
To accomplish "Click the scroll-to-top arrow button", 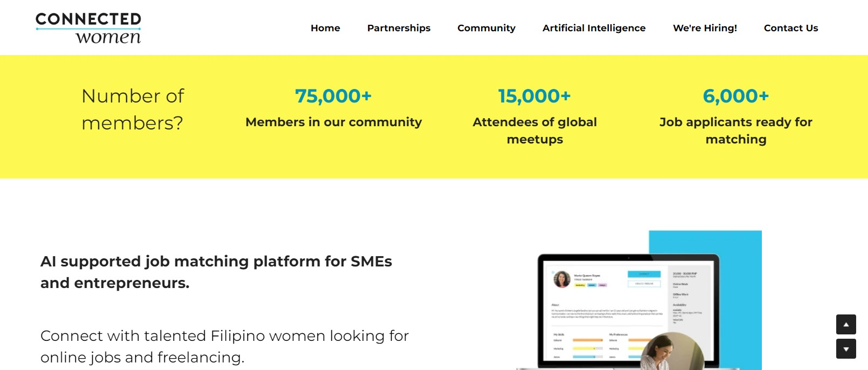I will 846,325.
